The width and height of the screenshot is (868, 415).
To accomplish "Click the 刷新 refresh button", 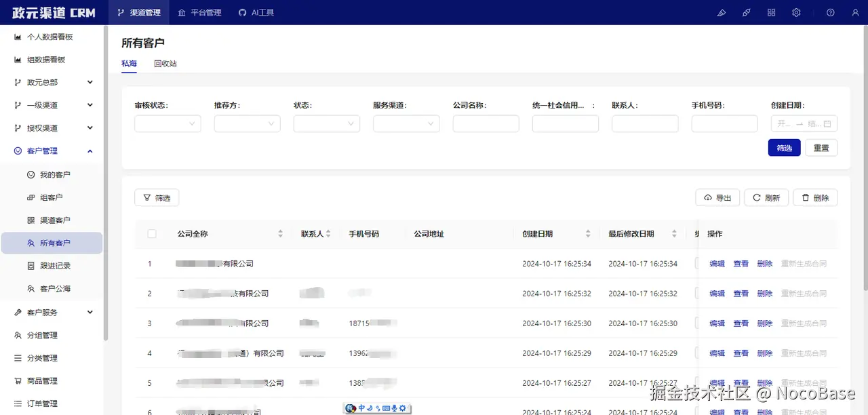I will point(766,198).
